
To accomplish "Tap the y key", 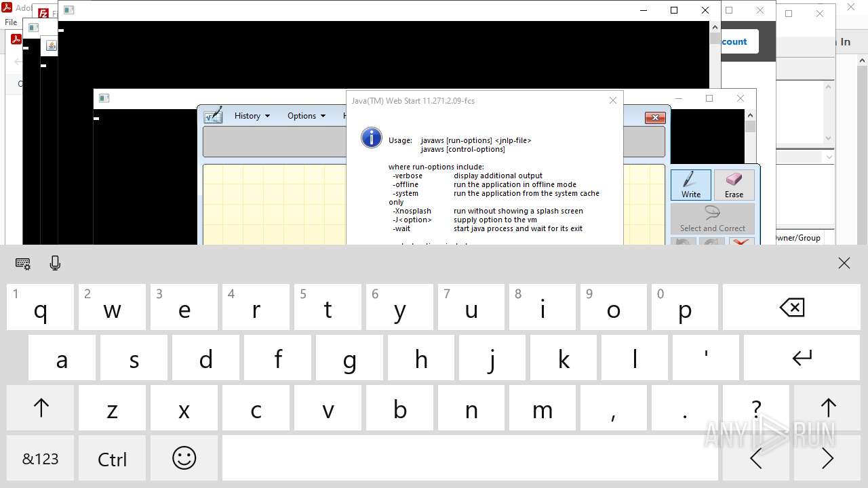I will pos(399,307).
